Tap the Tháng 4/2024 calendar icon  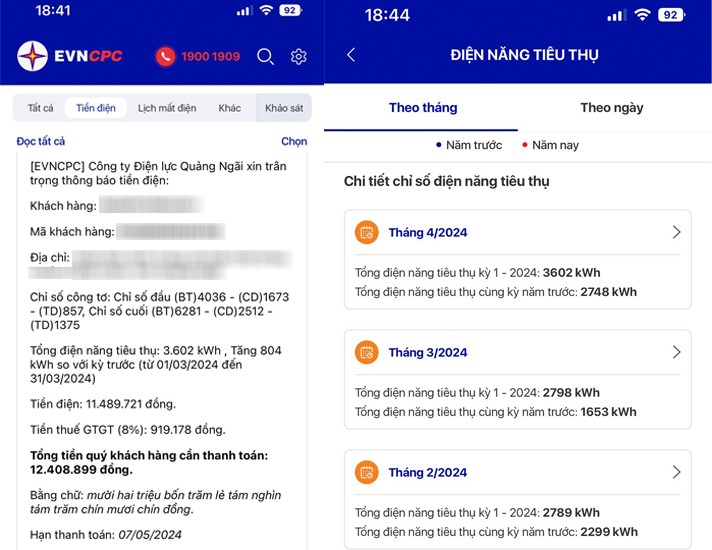[x=367, y=233]
